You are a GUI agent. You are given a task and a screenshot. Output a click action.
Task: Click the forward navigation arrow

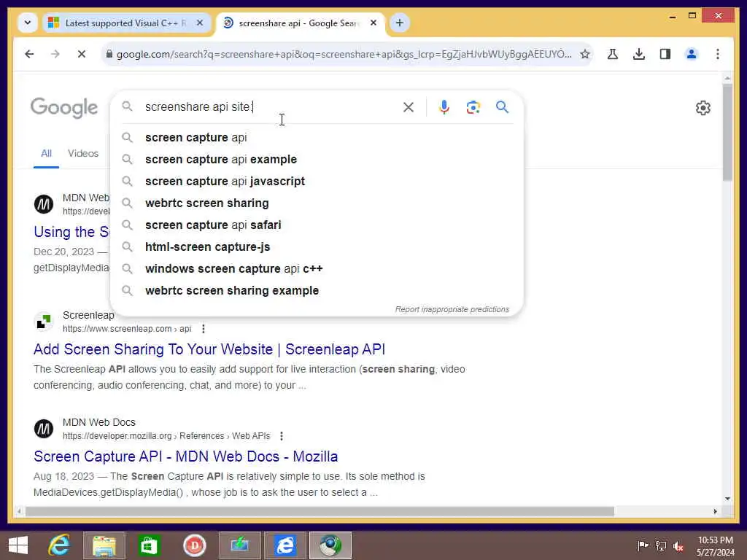pyautogui.click(x=55, y=54)
